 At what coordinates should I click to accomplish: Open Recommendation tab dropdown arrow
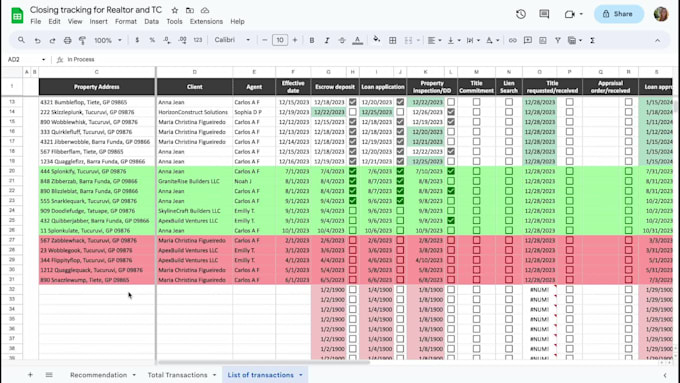134,375
